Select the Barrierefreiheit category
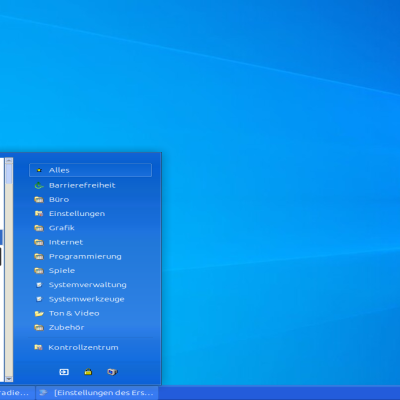The width and height of the screenshot is (400, 400). (x=90, y=185)
